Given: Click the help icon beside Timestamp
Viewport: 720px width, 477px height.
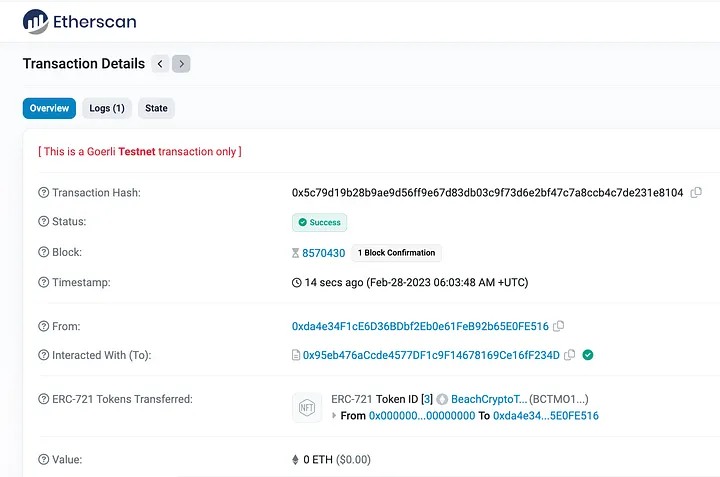Looking at the screenshot, I should coord(43,283).
